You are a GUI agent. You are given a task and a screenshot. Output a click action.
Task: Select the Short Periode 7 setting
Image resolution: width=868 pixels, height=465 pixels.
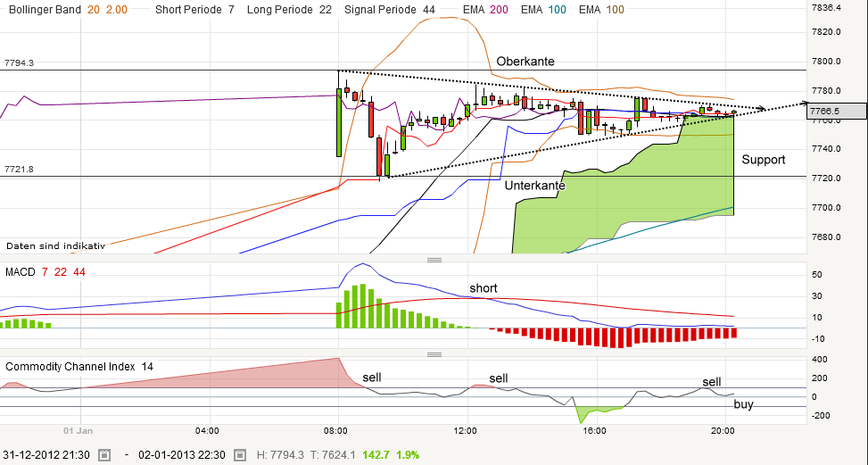194,10
